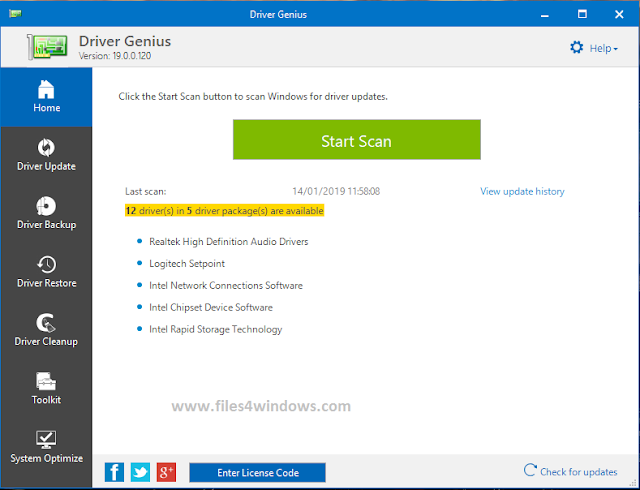640x490 pixels.
Task: Click the Driver Genius circuit board logo
Action: coord(47,47)
